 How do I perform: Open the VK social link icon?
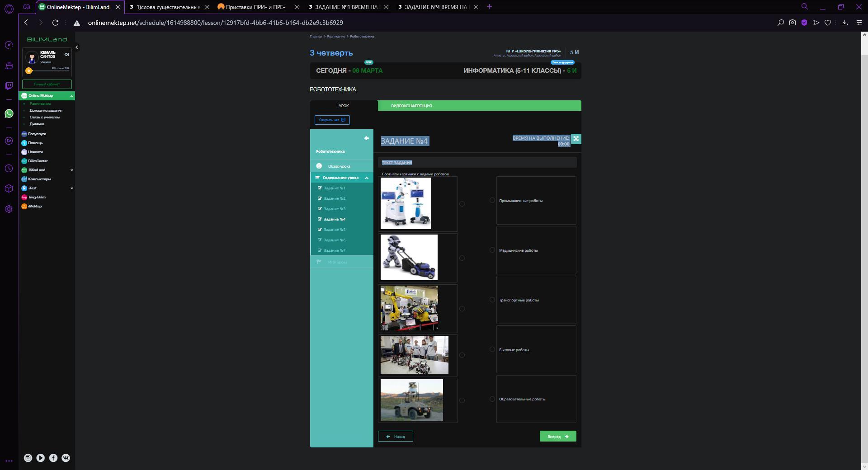coord(66,458)
